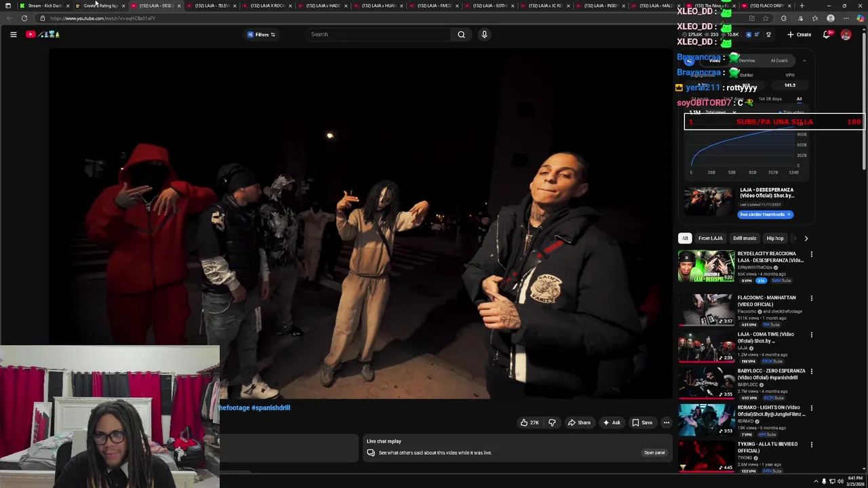Open system tray network icon
868x488 pixels.
click(832, 482)
